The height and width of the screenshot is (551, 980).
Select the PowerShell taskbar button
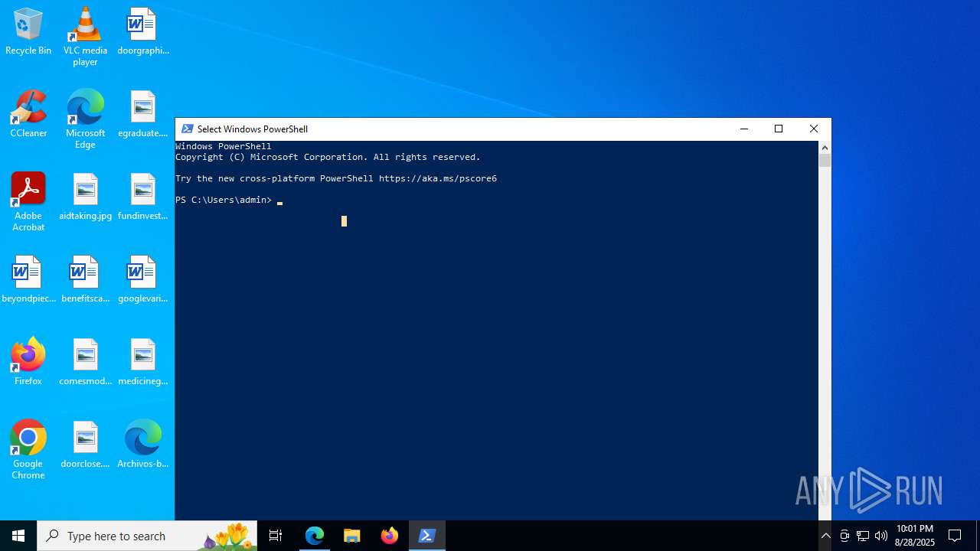427,536
